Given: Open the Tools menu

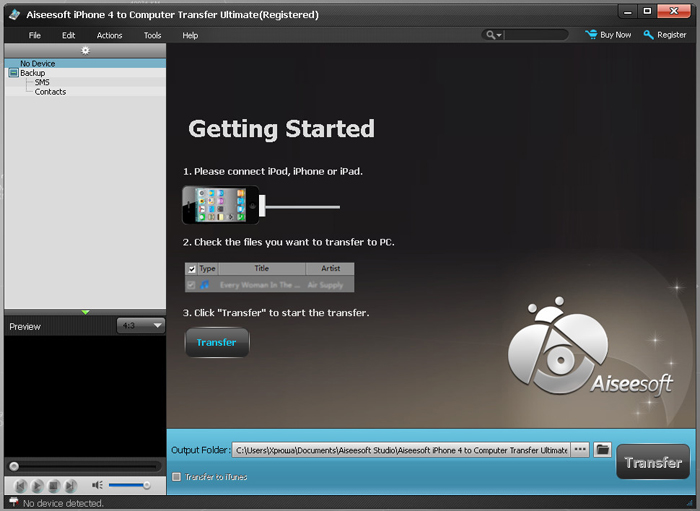Looking at the screenshot, I should [x=152, y=35].
